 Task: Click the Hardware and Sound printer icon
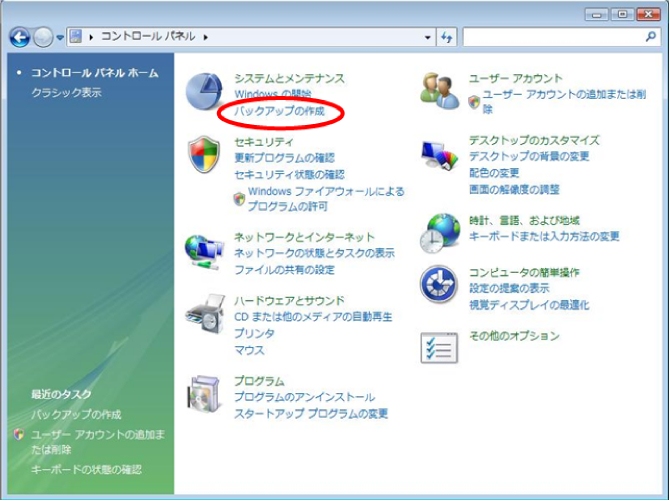(205, 314)
